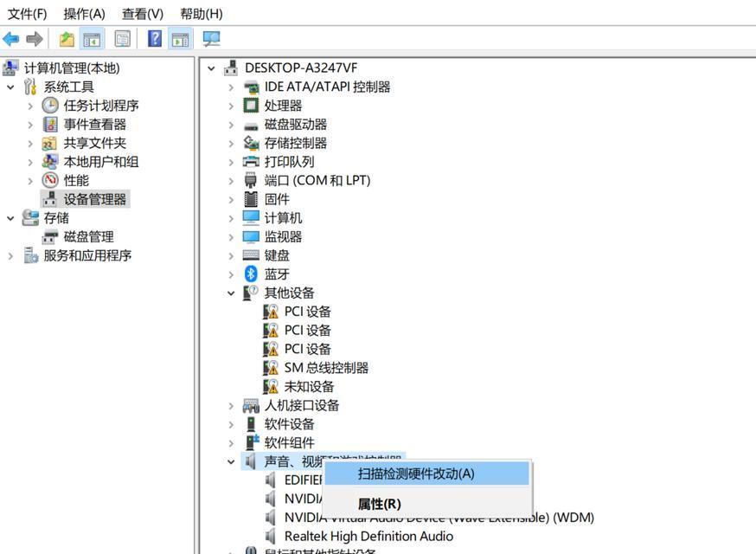Click the 共享文件夹 icon
The height and width of the screenshot is (554, 756).
(49, 143)
